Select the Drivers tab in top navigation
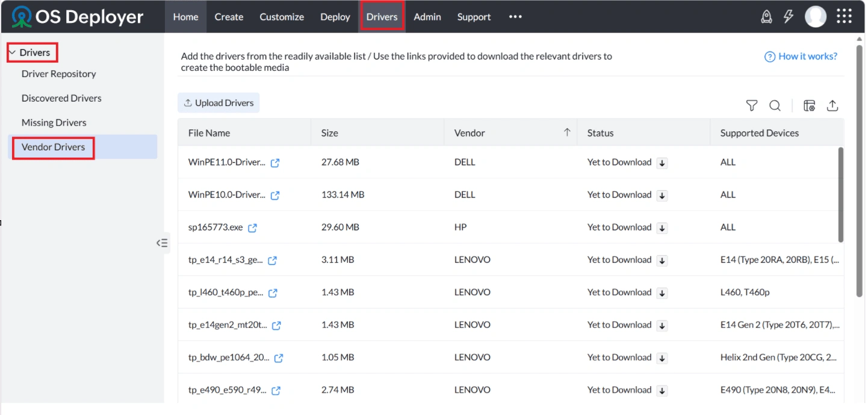 (382, 17)
